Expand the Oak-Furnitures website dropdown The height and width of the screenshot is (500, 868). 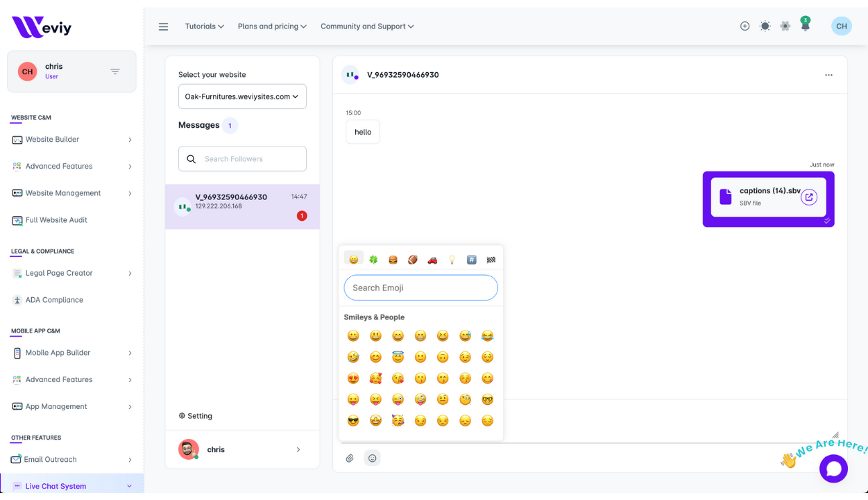242,97
